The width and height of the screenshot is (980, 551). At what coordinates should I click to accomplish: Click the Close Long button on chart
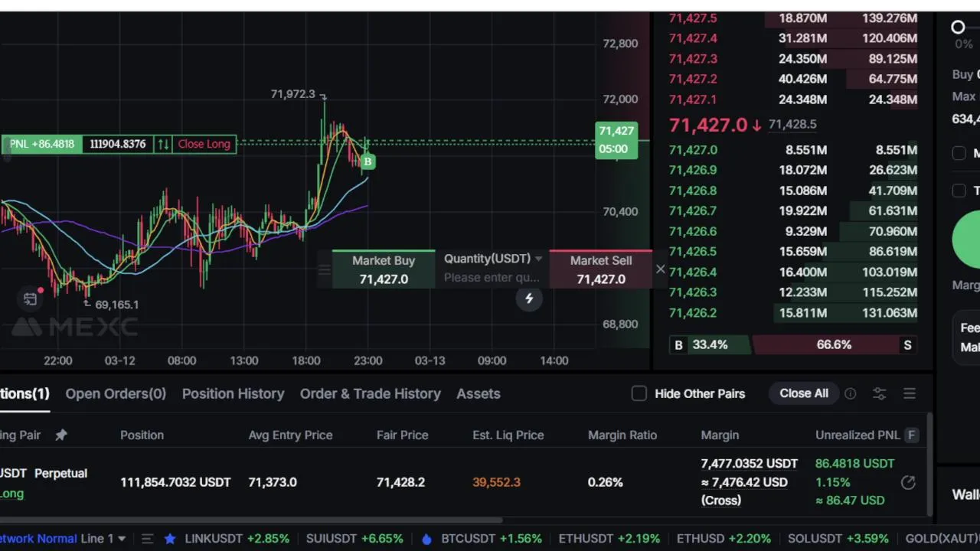coord(204,144)
